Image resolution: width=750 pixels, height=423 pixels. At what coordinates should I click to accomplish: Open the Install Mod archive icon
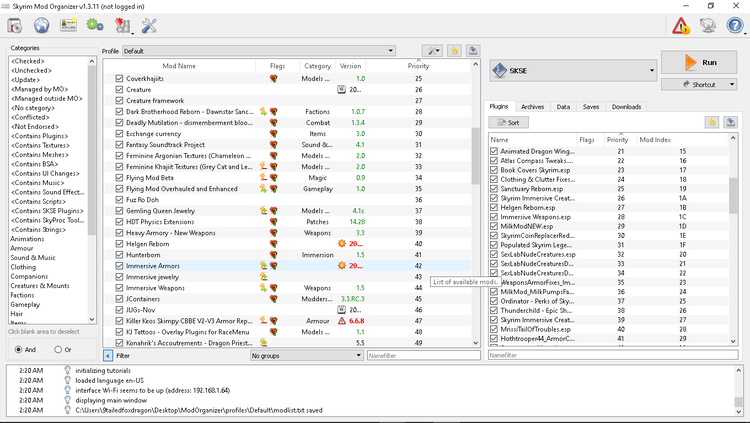(x=15, y=25)
